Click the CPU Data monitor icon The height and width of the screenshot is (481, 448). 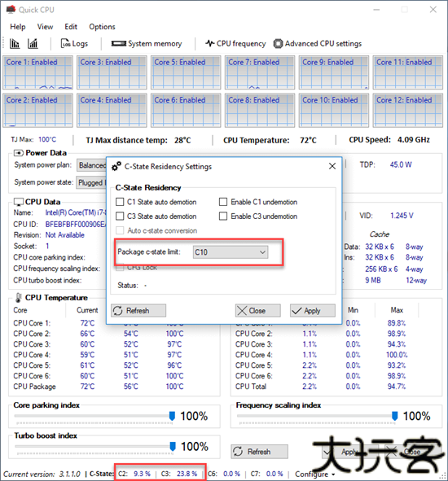(19, 202)
